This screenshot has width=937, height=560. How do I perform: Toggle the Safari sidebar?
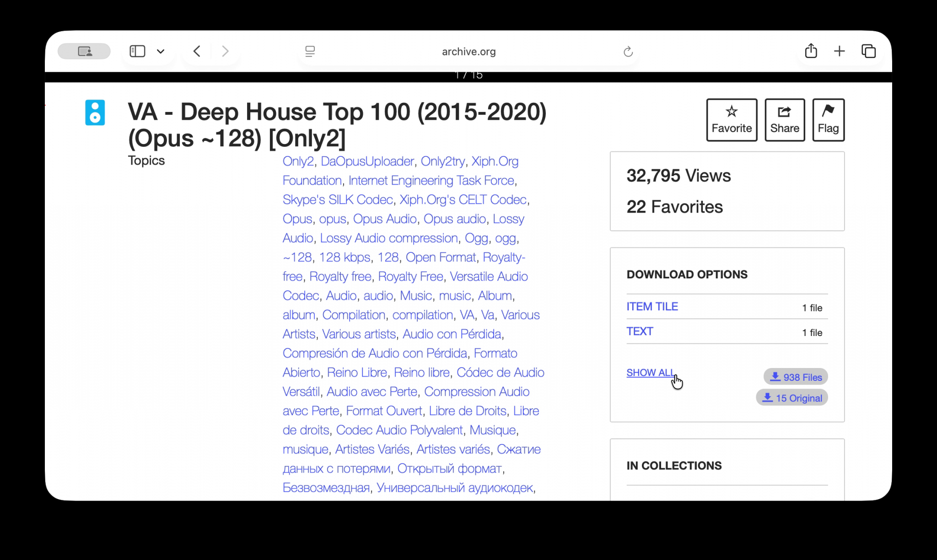click(137, 51)
